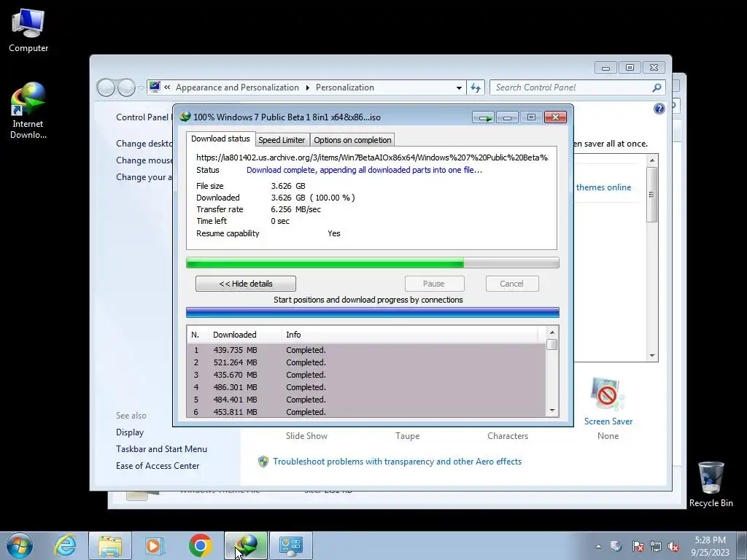Open Display link under See also
The width and height of the screenshot is (747, 560).
click(x=130, y=432)
